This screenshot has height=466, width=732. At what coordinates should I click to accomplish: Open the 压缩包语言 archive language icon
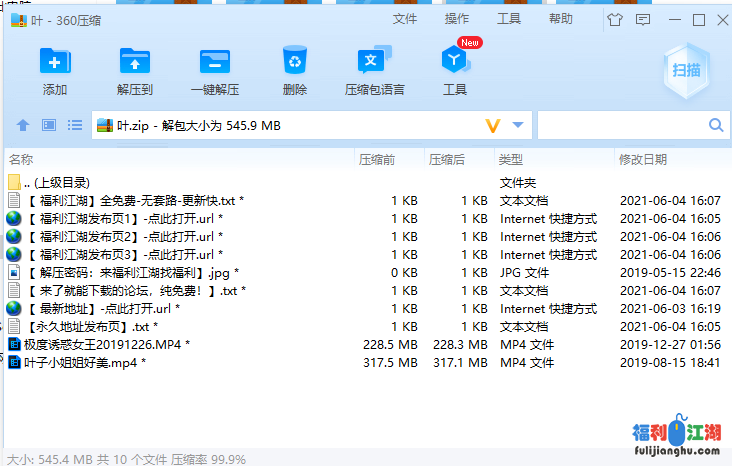coord(374,62)
